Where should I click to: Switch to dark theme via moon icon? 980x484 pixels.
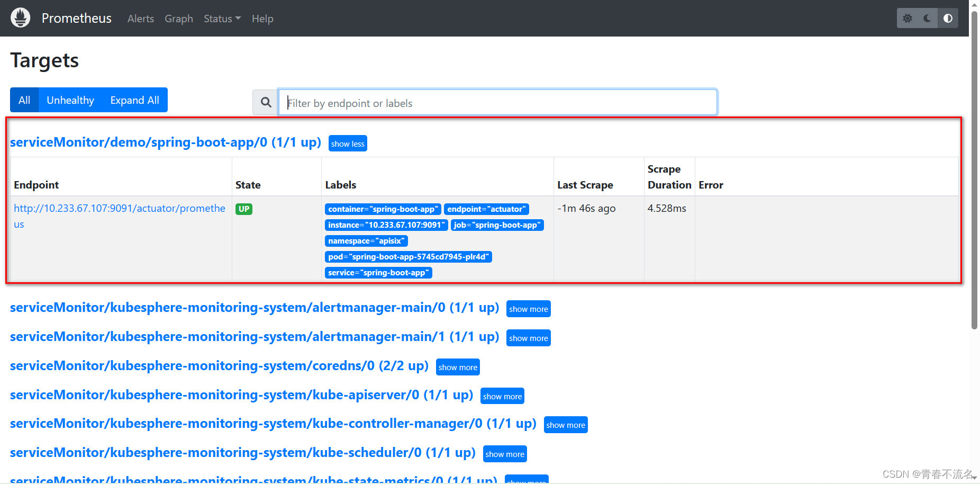[927, 17]
